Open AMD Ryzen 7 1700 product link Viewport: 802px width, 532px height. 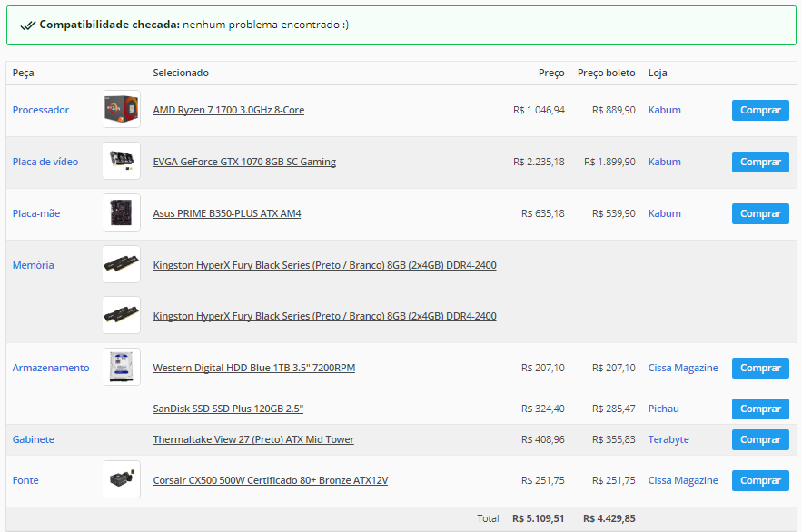tap(229, 110)
